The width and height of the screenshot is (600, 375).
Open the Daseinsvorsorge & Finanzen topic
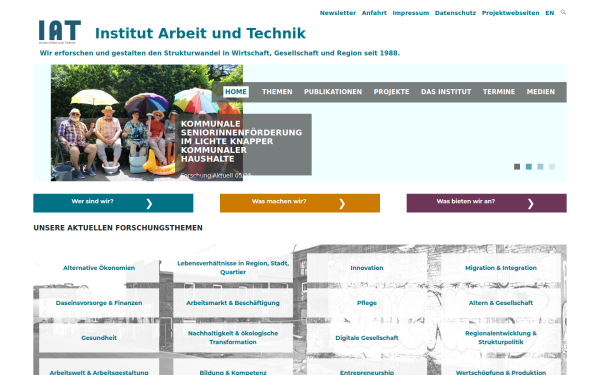tap(99, 303)
